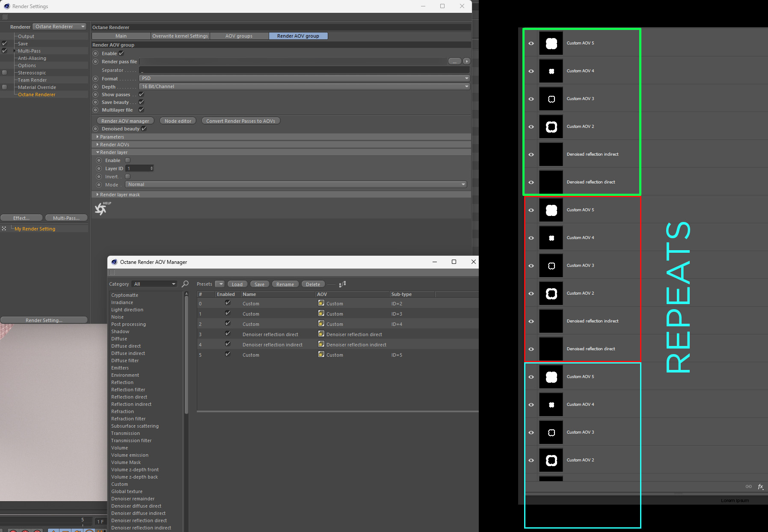Enable the Stereoscopic checkbox in the tree
Viewport: 768px width, 532px height.
[4, 73]
